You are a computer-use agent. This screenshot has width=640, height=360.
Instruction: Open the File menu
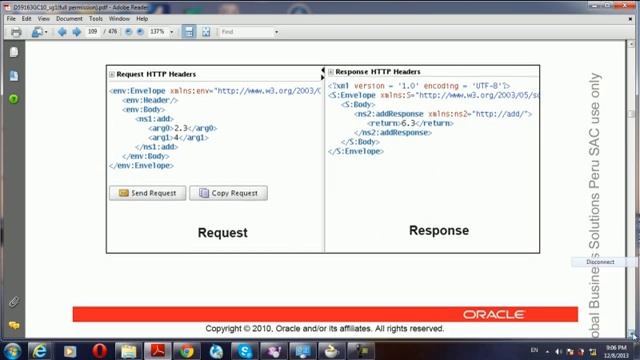[11, 19]
